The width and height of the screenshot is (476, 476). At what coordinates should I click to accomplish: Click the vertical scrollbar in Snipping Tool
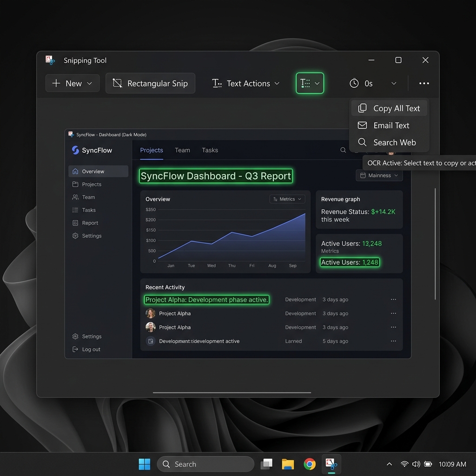point(435,244)
